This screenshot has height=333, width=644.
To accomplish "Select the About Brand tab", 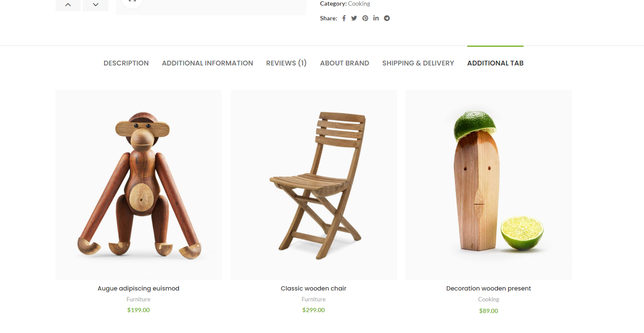I will click(x=345, y=63).
